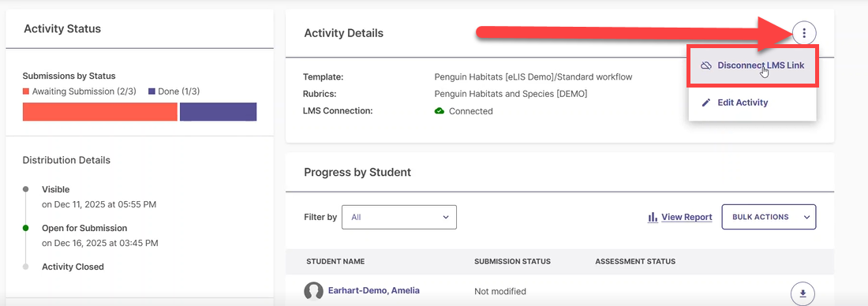Click the Submission Status column header
This screenshot has height=306, width=868.
pyautogui.click(x=513, y=261)
